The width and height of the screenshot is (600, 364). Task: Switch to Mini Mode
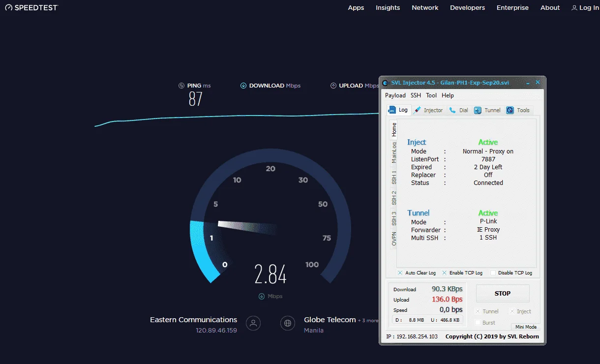[526, 327]
